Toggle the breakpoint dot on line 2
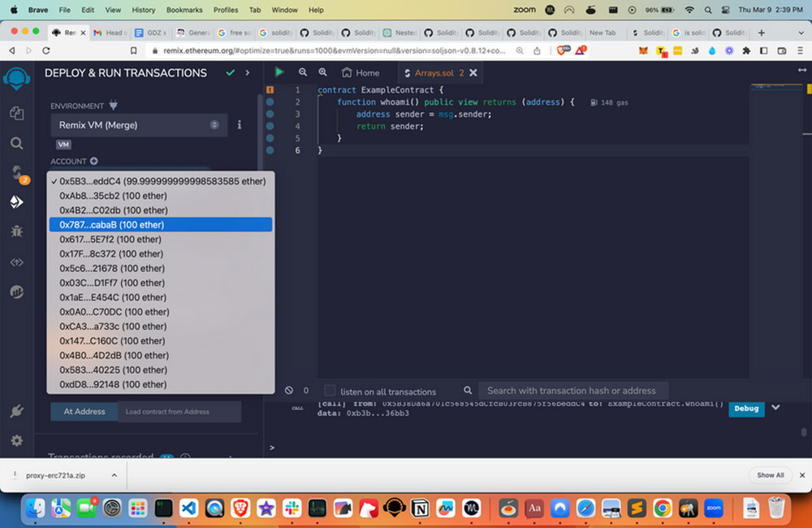812x528 pixels. click(x=270, y=102)
